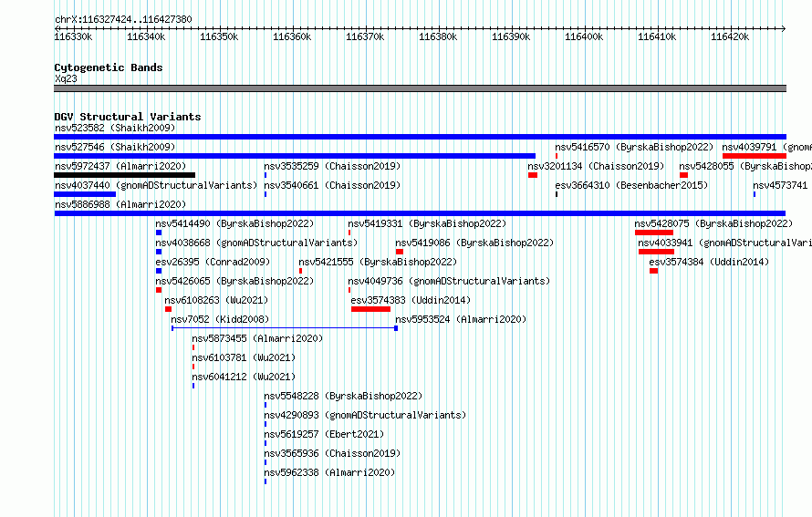812x517 pixels.
Task: Click the 116370k ruler position
Action: [x=365, y=36]
